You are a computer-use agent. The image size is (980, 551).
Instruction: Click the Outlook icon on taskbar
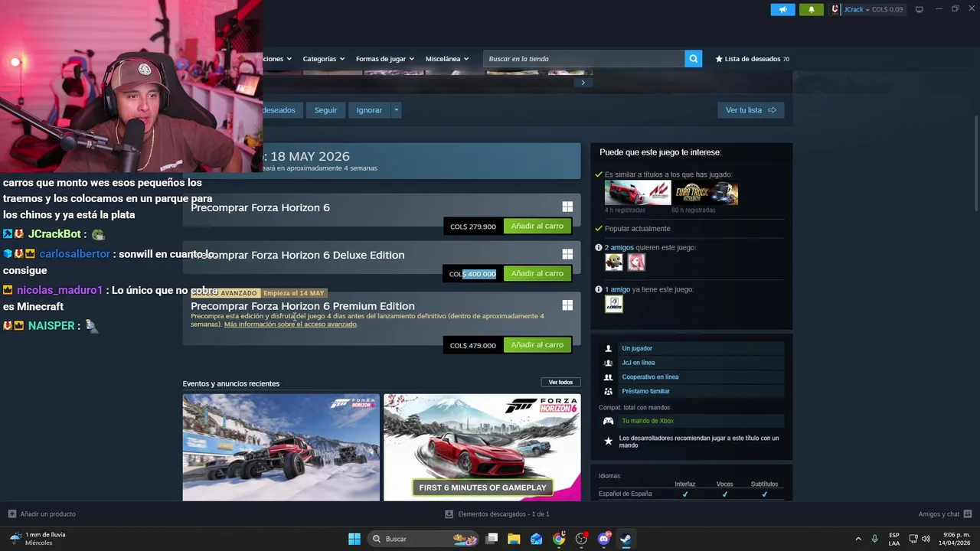click(x=536, y=539)
